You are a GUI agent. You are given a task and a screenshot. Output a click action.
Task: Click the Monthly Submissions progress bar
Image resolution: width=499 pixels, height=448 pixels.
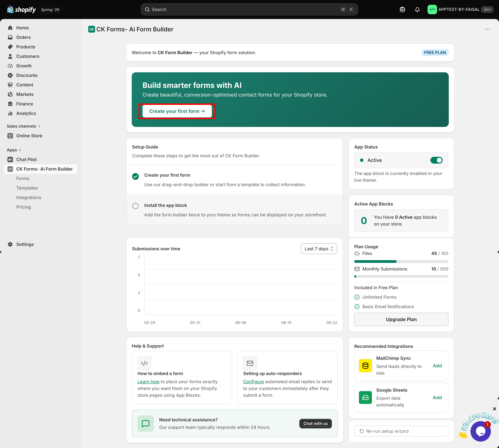(x=401, y=277)
